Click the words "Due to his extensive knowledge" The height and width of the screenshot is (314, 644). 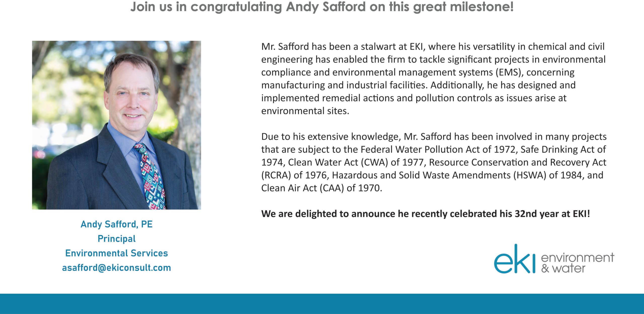pyautogui.click(x=330, y=137)
